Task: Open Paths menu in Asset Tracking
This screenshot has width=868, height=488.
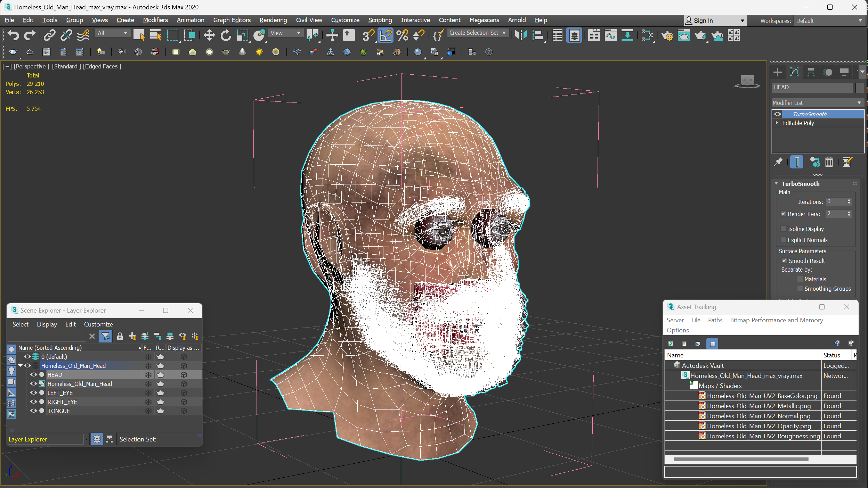Action: click(x=715, y=320)
